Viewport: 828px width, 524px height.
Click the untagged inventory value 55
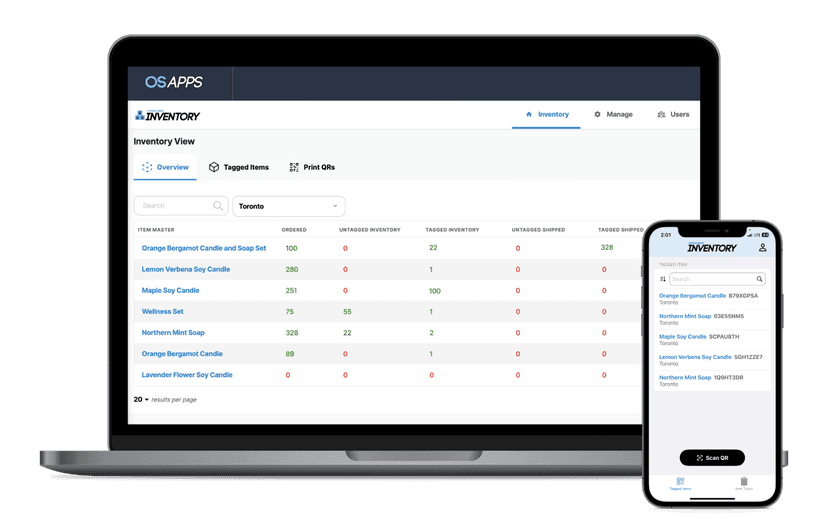click(347, 312)
